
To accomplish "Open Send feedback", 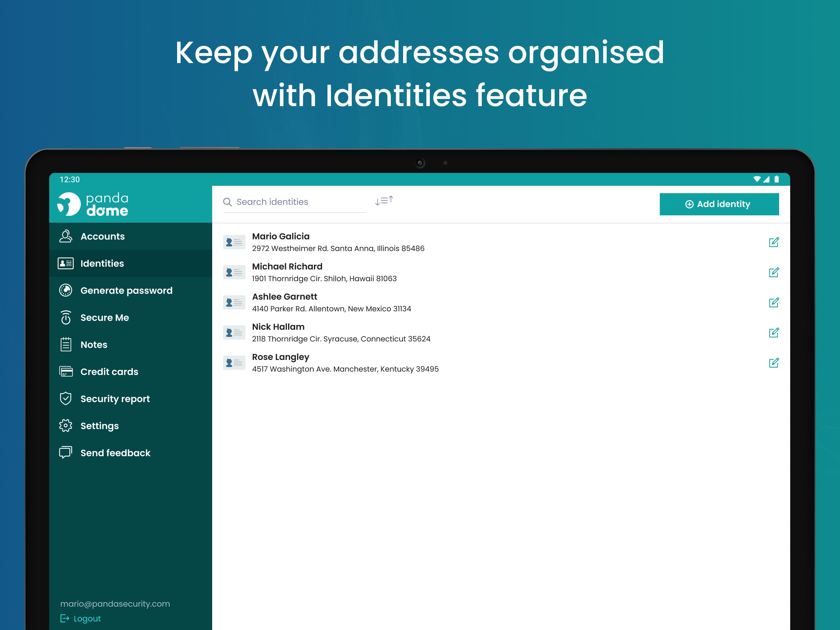I will click(x=131, y=453).
